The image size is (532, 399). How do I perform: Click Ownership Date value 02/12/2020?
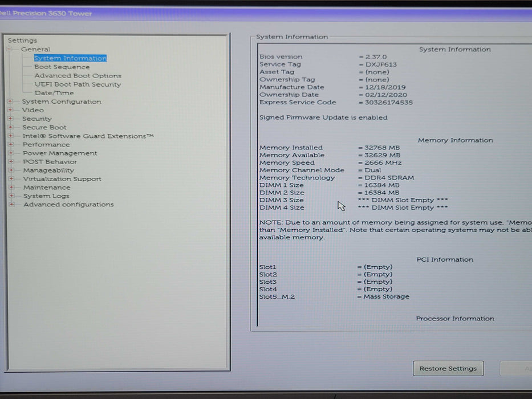[x=386, y=95]
